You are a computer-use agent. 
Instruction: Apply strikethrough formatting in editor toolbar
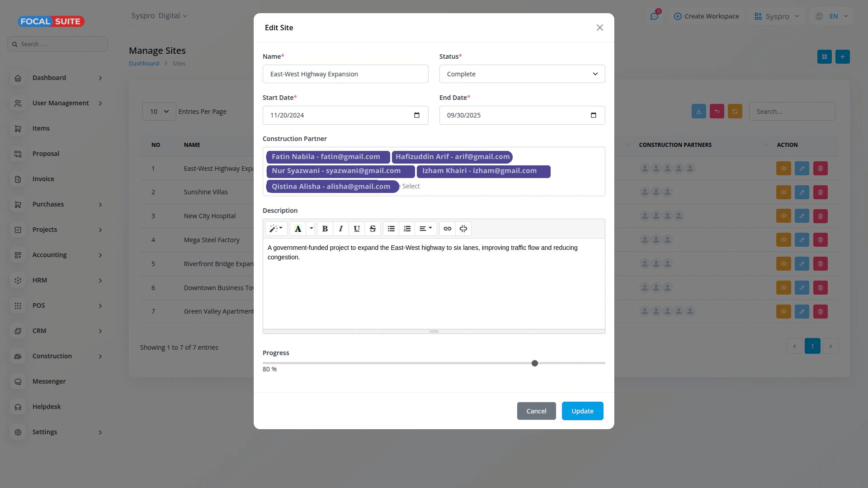373,229
